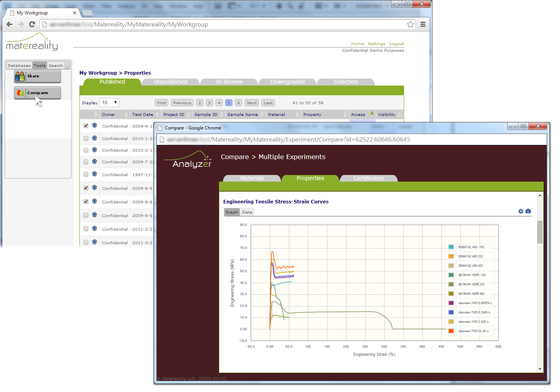Click the Logout link
560x392 pixels.
coord(396,44)
